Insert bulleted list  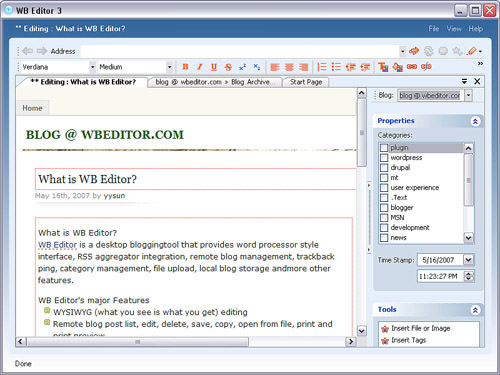(336, 67)
